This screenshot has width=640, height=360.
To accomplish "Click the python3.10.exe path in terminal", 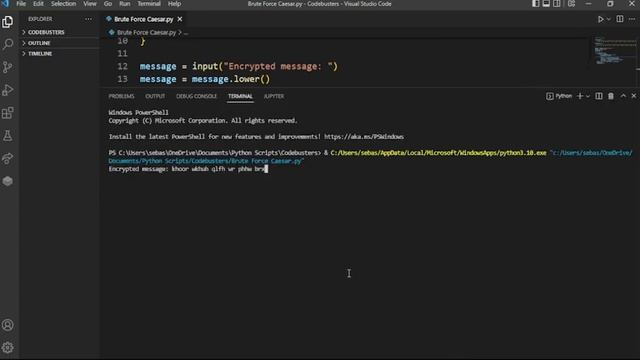I will click(x=438, y=153).
